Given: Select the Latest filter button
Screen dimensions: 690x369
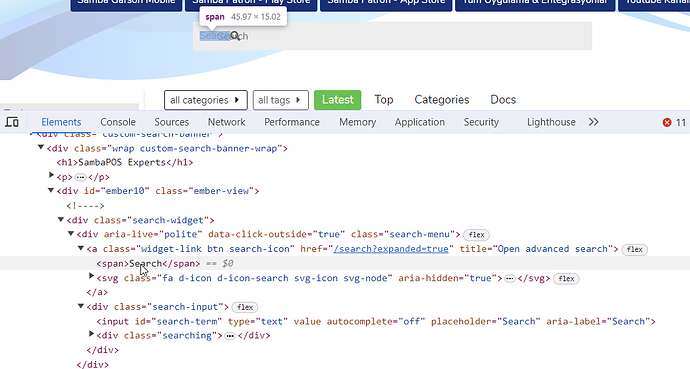Looking at the screenshot, I should (x=338, y=100).
